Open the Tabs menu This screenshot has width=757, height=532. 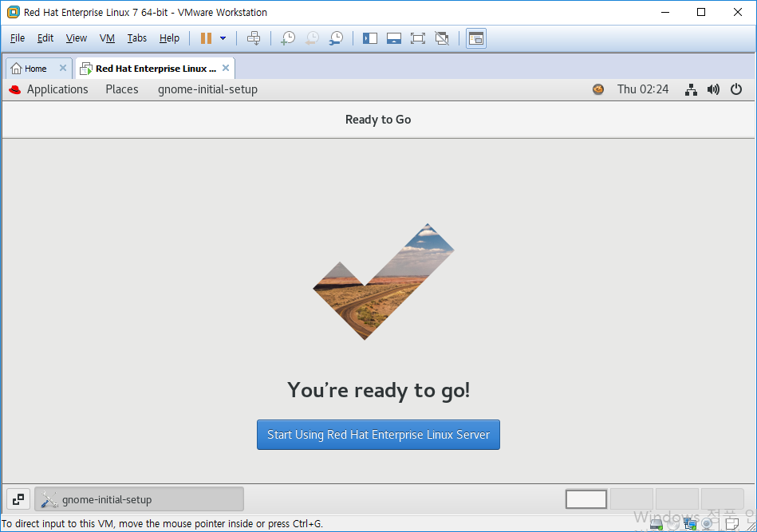[x=136, y=38]
